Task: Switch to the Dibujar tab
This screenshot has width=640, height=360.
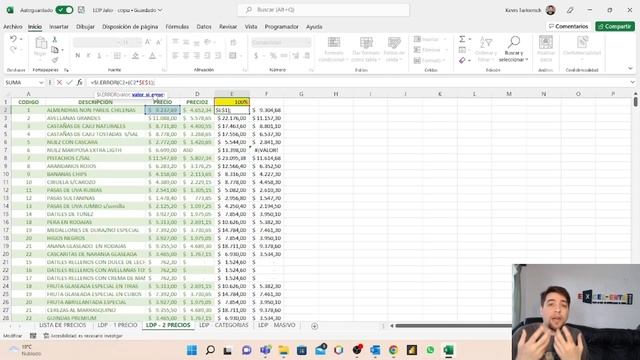Action: pyautogui.click(x=85, y=27)
